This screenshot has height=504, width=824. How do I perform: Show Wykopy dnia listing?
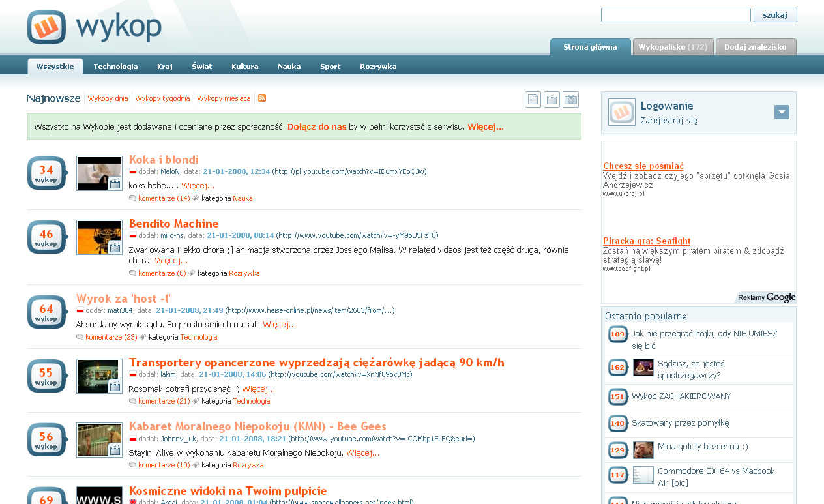[x=108, y=98]
